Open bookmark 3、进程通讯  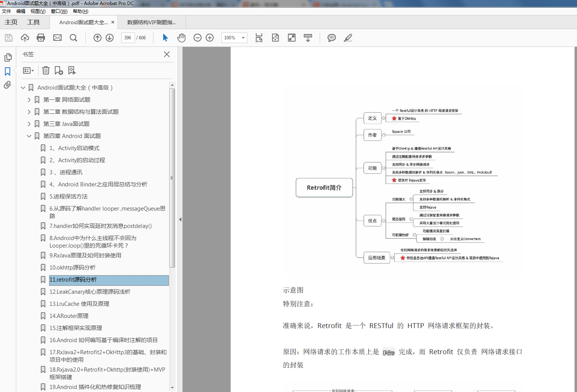66,172
